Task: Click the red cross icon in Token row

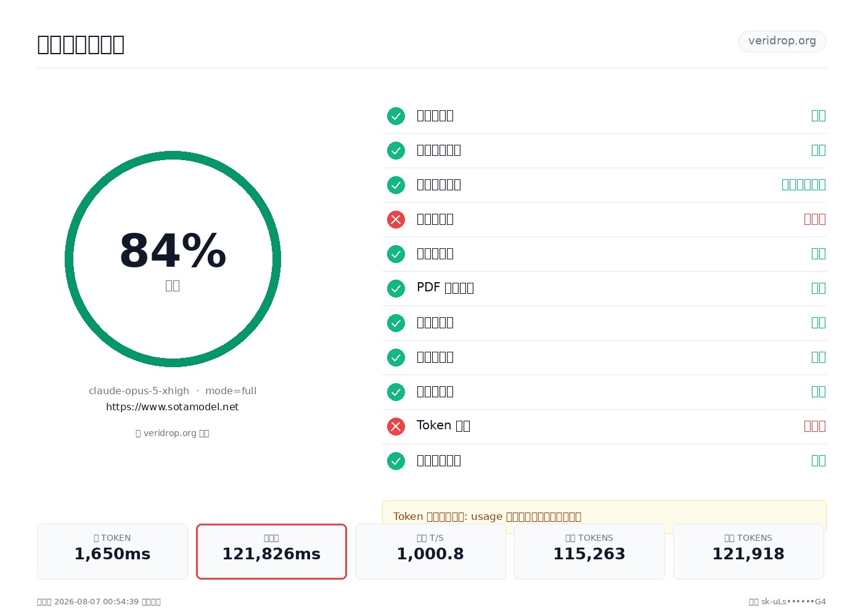Action: (396, 426)
